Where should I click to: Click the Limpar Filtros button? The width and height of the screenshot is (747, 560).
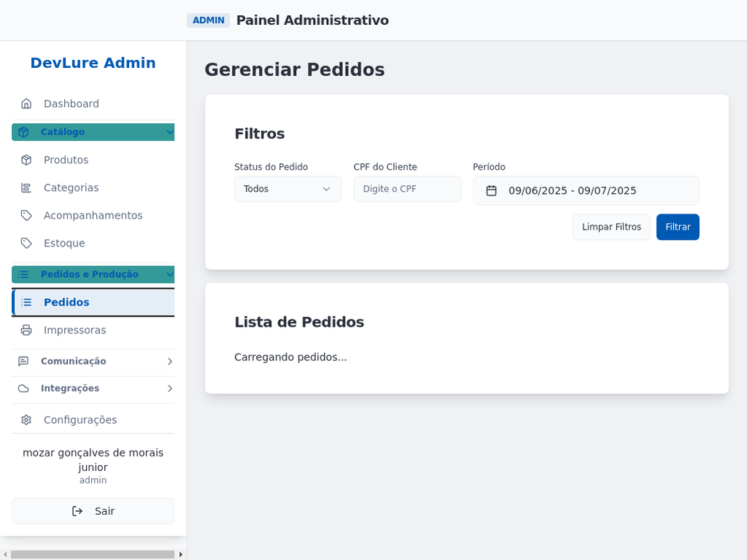[x=611, y=227]
